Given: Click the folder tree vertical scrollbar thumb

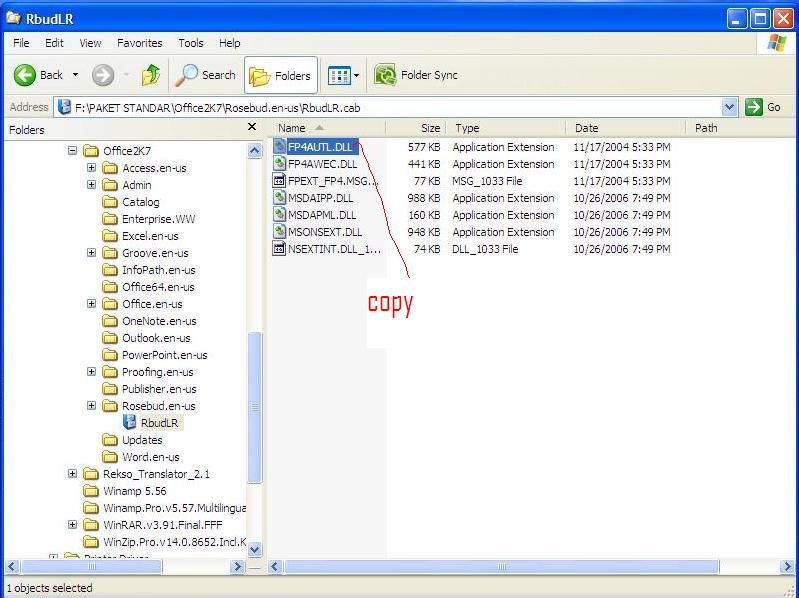Looking at the screenshot, I should (x=254, y=406).
